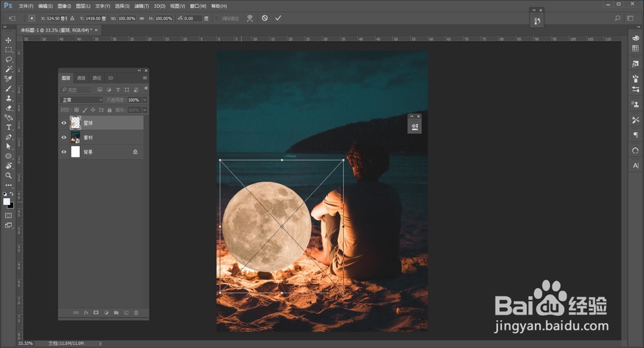Delete layer with trash icon
Screen dimensions: 644x348
point(136,313)
